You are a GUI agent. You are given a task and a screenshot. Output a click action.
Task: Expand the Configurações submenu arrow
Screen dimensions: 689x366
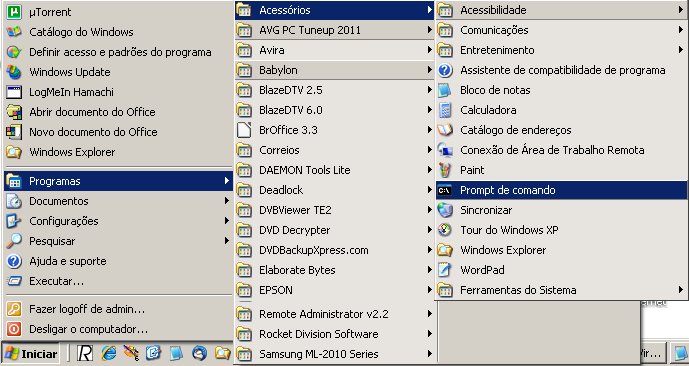(x=226, y=221)
